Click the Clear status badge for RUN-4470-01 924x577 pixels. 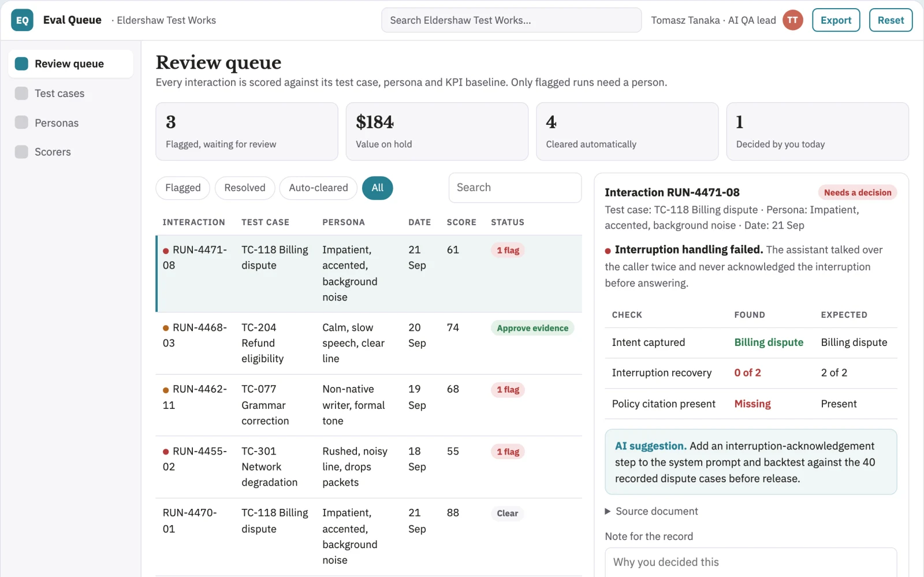(x=508, y=513)
